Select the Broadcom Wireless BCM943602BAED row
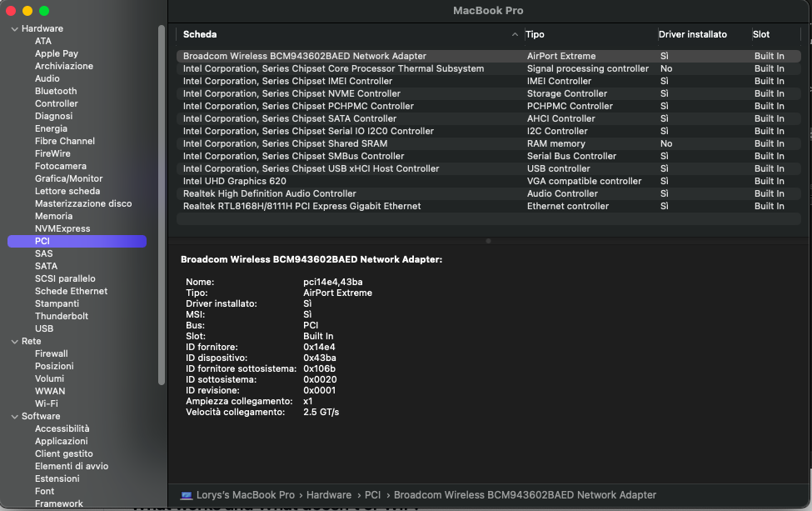Screen dimensions: 812x511 click(488, 56)
